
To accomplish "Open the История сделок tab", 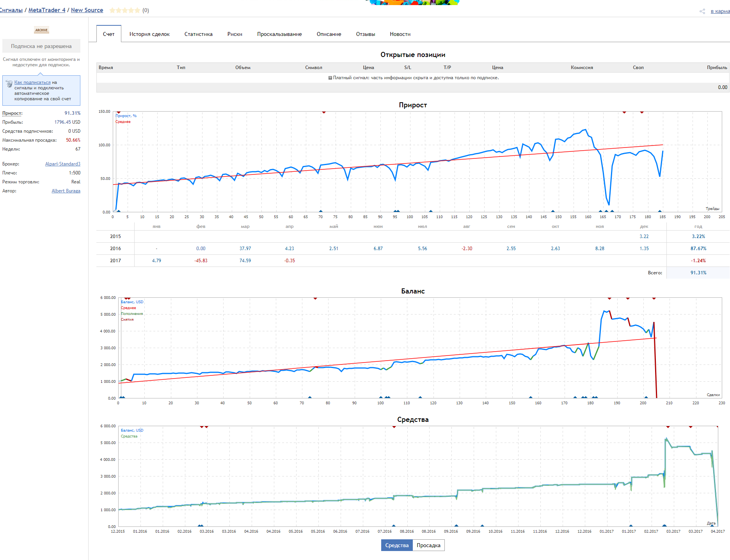I will click(x=149, y=34).
